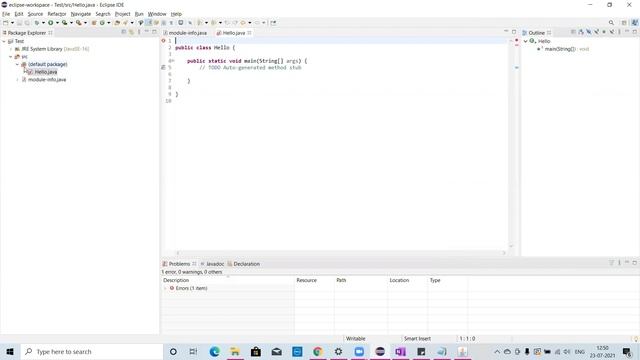Click the Resource column header
This screenshot has width=640, height=360.
(x=307, y=280)
